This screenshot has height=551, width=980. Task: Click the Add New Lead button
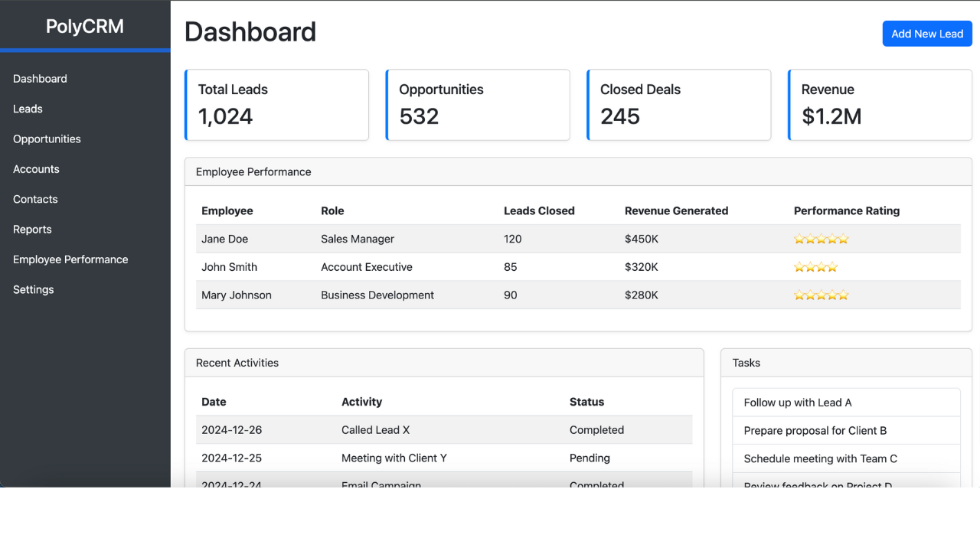click(x=926, y=34)
